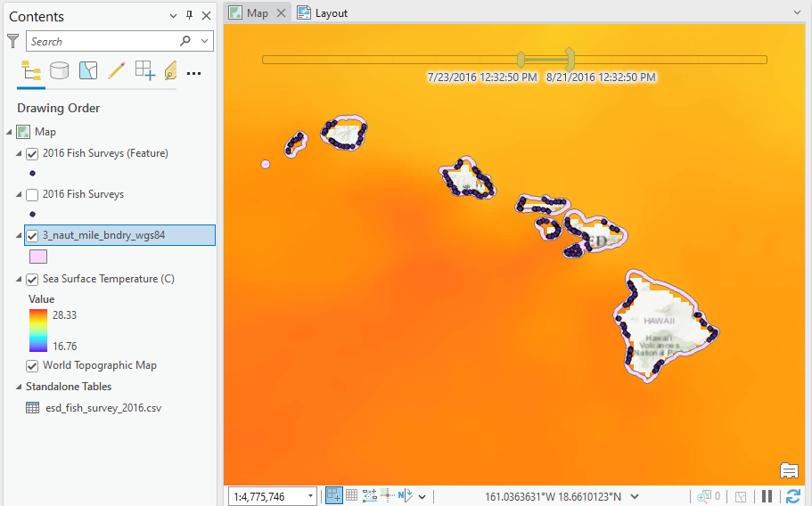This screenshot has height=506, width=812.
Task: Choose List By Snapping grid icon
Action: click(x=144, y=71)
